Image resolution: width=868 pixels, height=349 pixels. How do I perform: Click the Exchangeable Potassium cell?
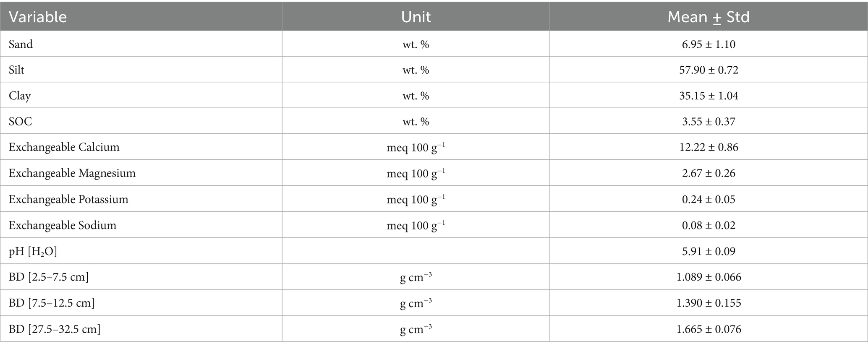click(x=68, y=199)
